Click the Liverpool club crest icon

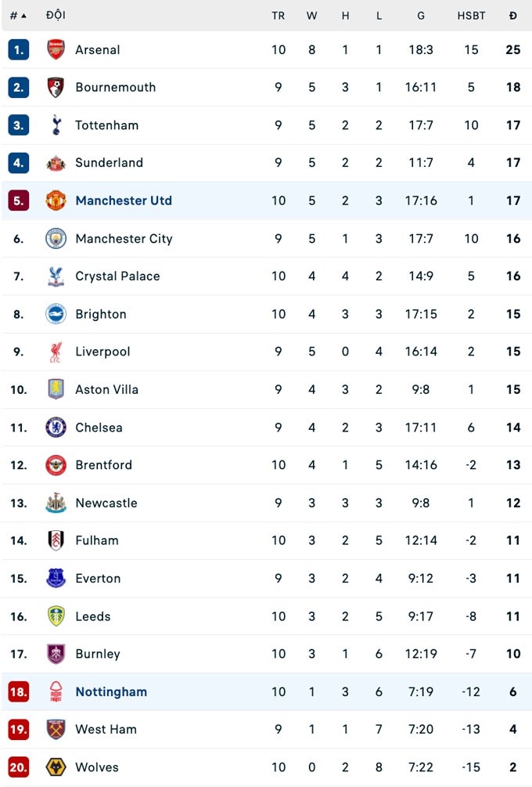tap(56, 352)
